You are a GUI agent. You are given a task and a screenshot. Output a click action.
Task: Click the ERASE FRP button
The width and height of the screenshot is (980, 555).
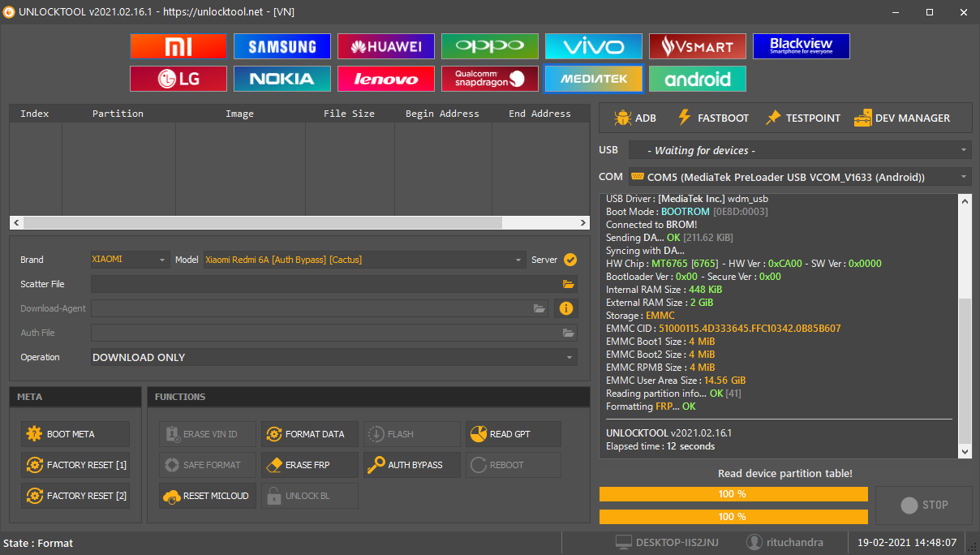pos(309,465)
